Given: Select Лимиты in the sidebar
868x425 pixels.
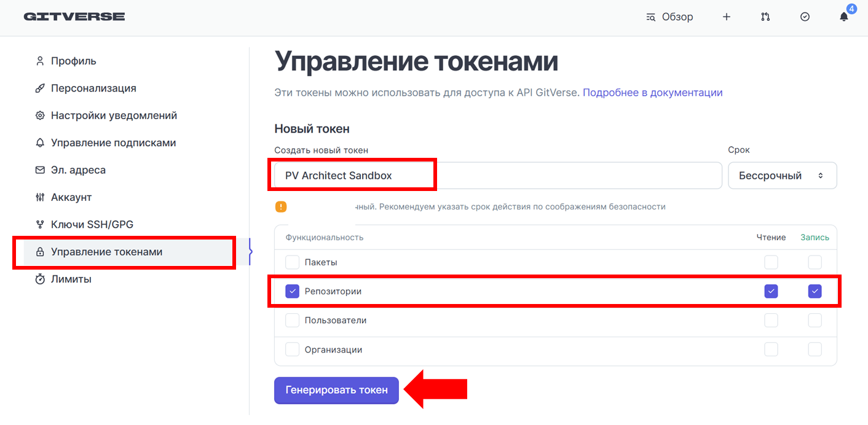Looking at the screenshot, I should click(x=71, y=279).
